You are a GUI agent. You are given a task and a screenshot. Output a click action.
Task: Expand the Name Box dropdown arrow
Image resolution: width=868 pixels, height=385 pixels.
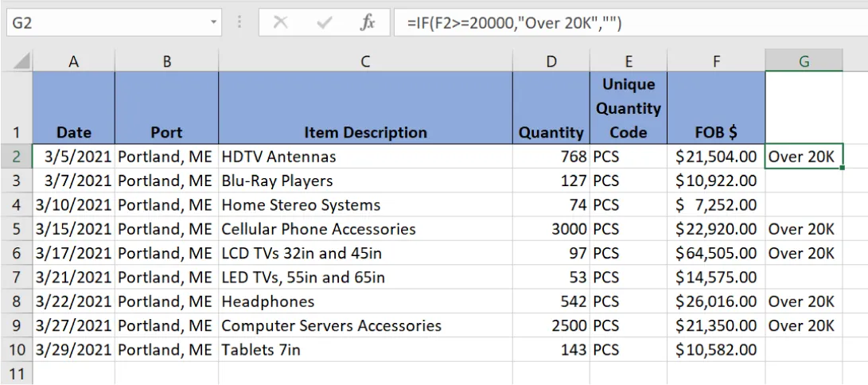coord(213,24)
